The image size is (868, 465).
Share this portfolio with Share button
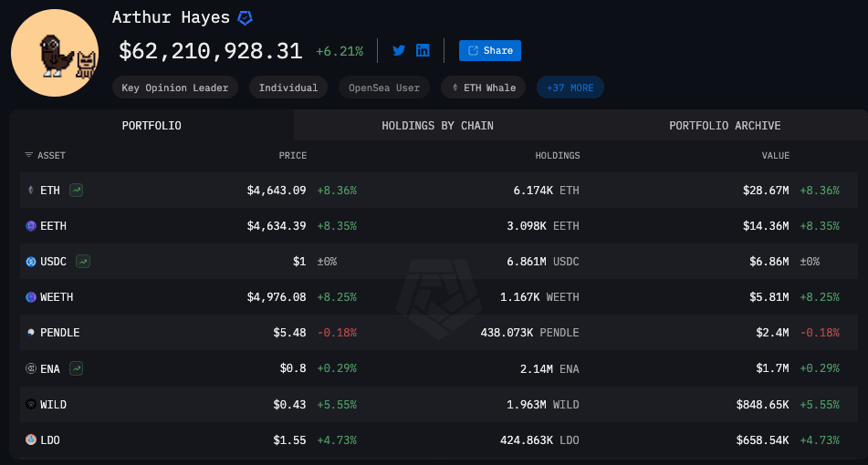tap(490, 50)
